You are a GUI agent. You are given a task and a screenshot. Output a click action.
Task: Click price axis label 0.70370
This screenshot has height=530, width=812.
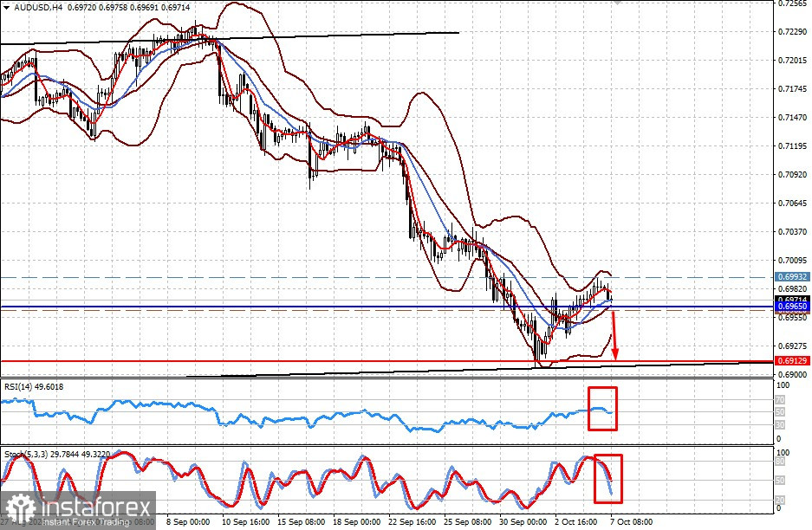point(792,231)
